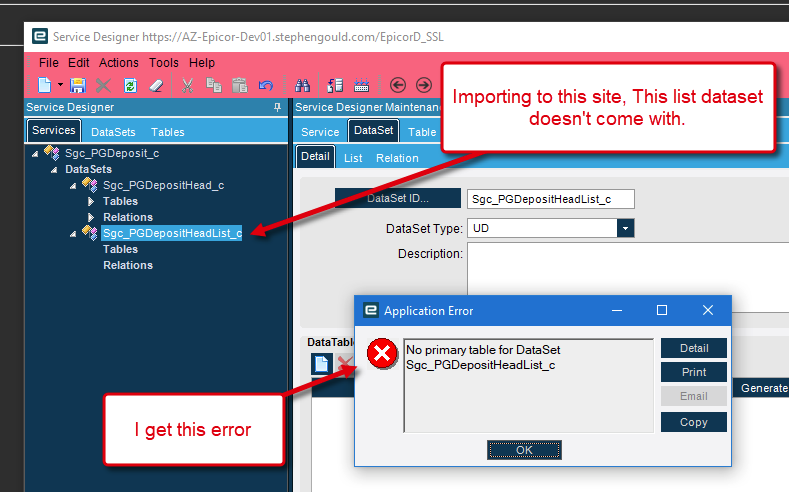Select the Relation sub-tab
Screen dimensions: 789x492
397,158
